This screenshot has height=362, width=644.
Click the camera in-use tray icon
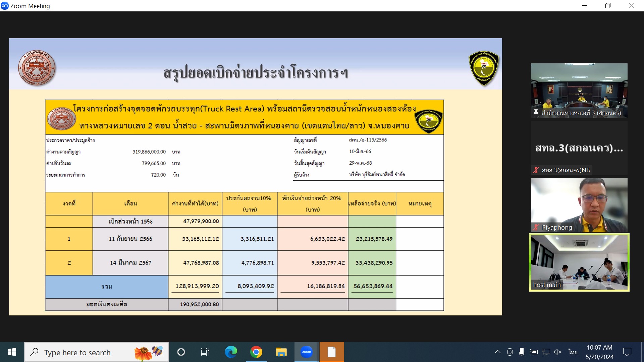(510, 352)
